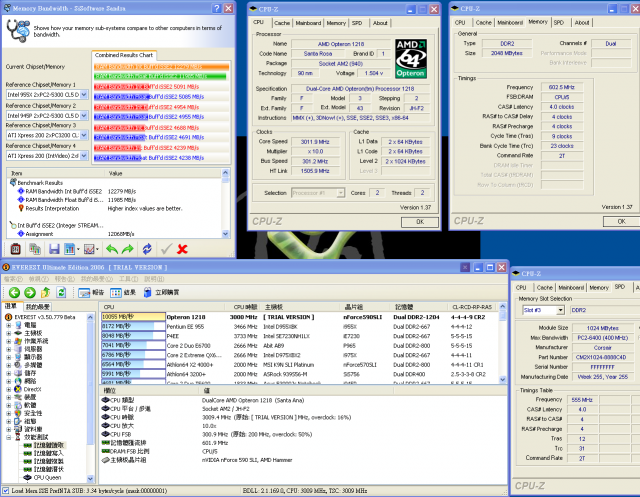Click the green 11985 MB/s bar in Sandra's chart
Screen dimensions: 640x497
pos(160,76)
